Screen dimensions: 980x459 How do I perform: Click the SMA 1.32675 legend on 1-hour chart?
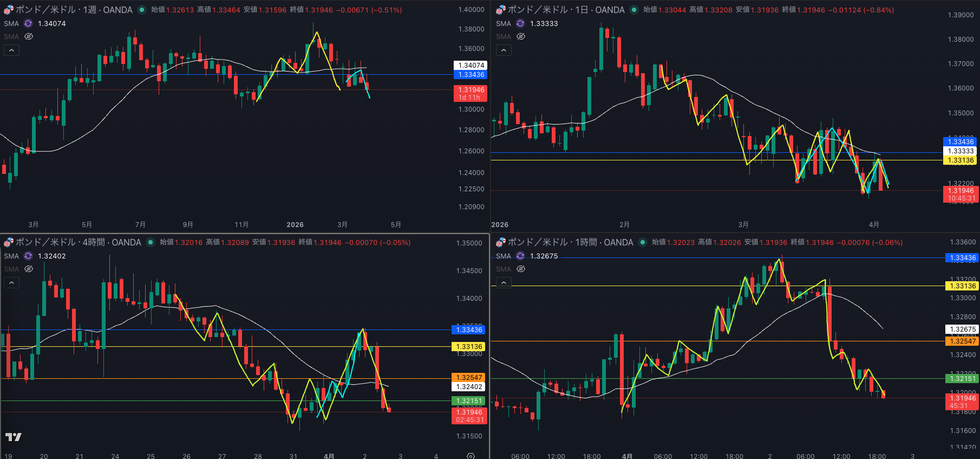[544, 256]
